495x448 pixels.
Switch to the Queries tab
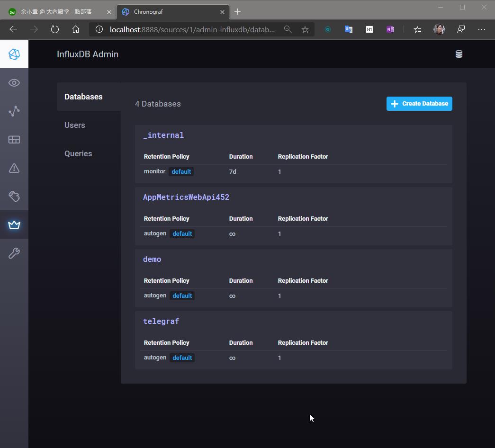(78, 153)
